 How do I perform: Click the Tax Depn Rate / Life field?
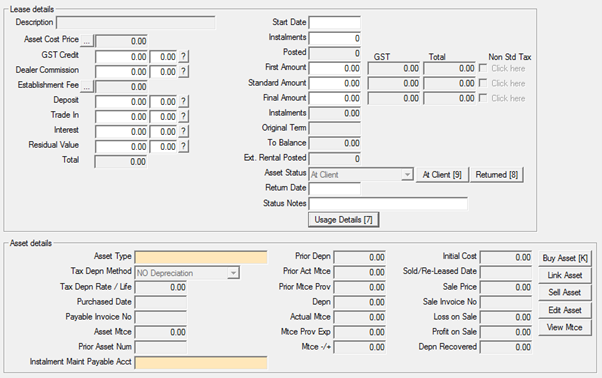pos(160,287)
